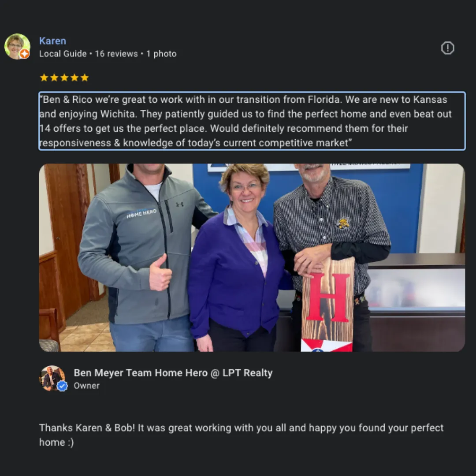The height and width of the screenshot is (476, 476).
Task: Click the orange Local Guide badge
Action: coord(25,54)
